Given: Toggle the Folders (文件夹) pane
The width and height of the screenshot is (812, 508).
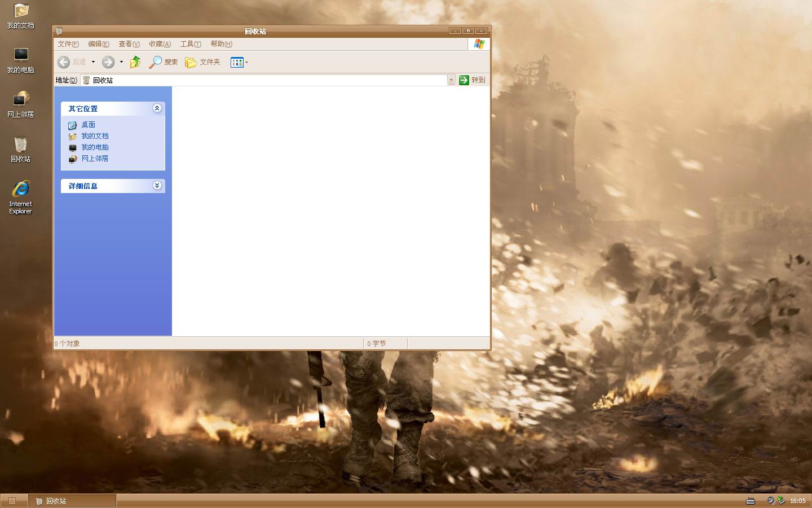Looking at the screenshot, I should 202,62.
